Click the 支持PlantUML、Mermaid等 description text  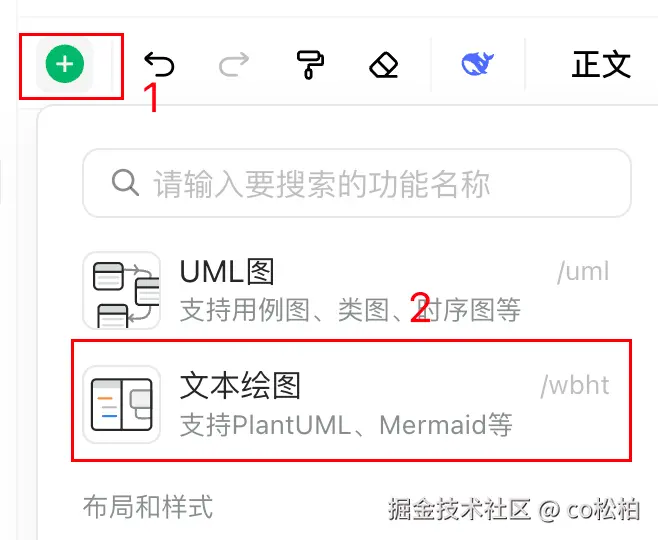(346, 425)
